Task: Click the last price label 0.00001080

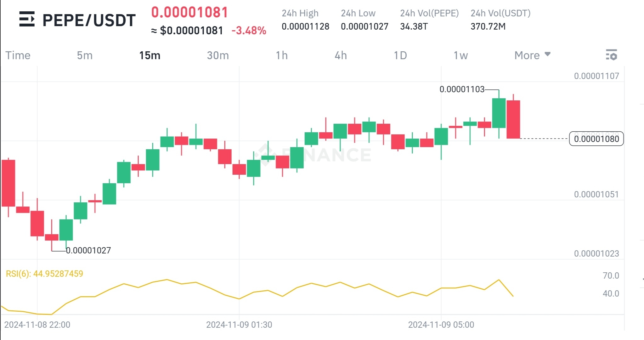Action: 596,139
